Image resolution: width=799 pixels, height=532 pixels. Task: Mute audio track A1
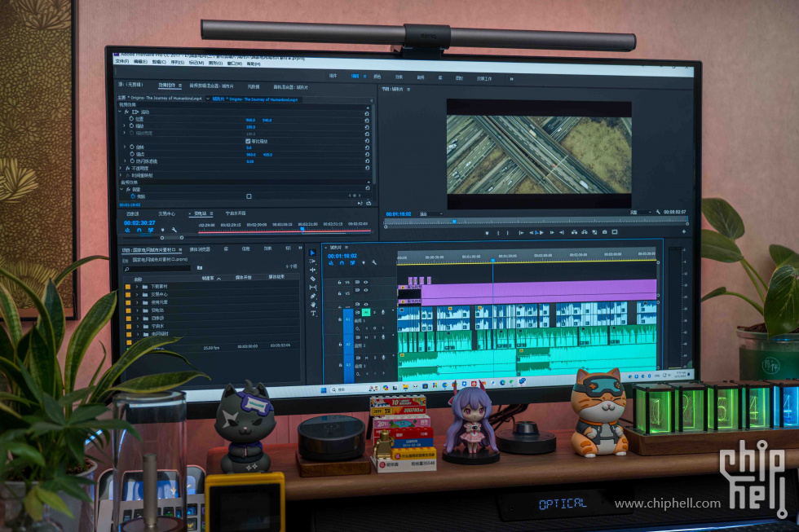tap(366, 313)
